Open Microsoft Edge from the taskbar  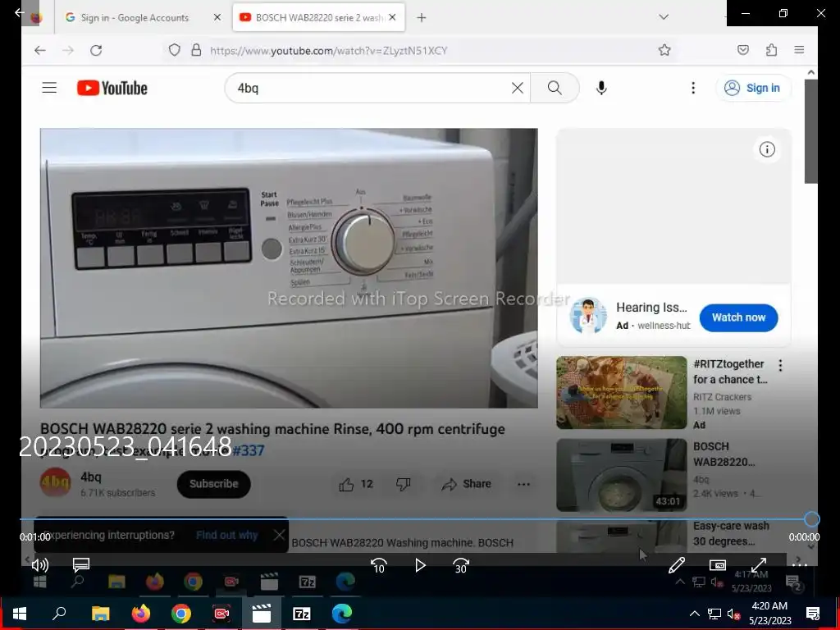pyautogui.click(x=341, y=613)
